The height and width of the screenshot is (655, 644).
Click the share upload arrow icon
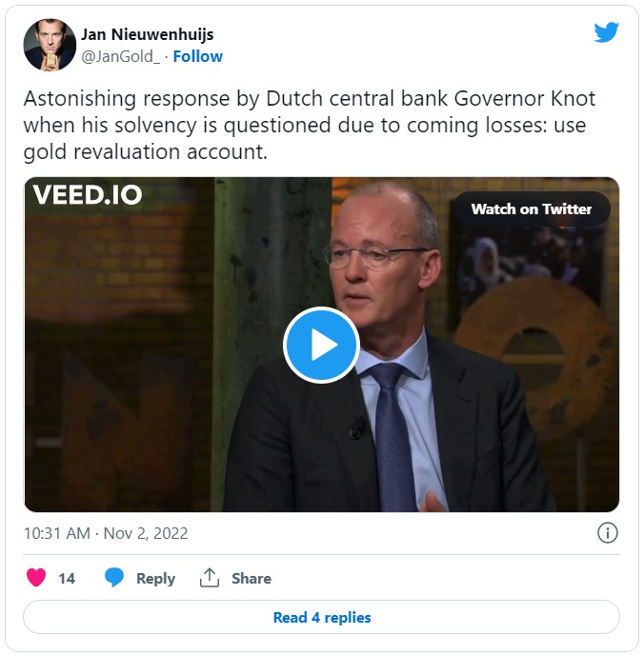(210, 578)
